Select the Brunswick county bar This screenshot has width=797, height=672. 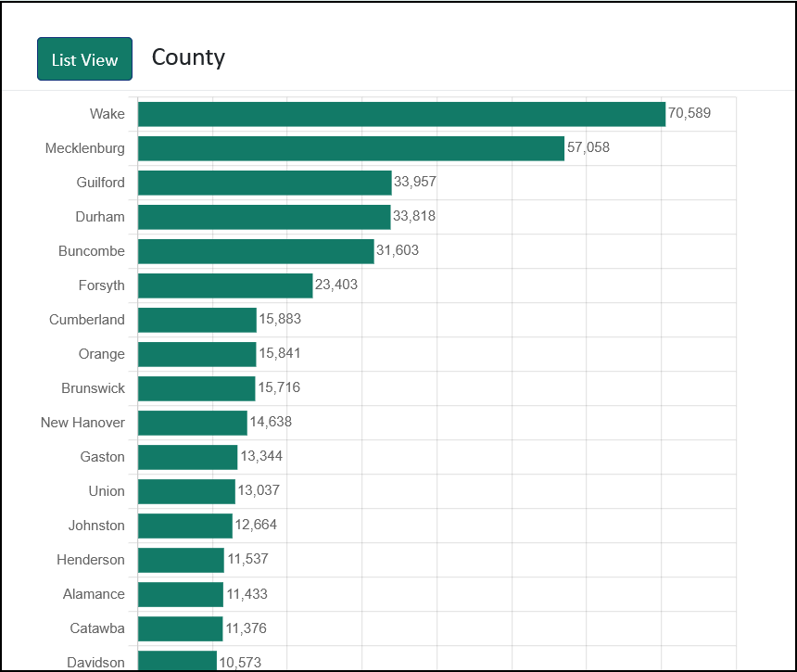(x=196, y=388)
